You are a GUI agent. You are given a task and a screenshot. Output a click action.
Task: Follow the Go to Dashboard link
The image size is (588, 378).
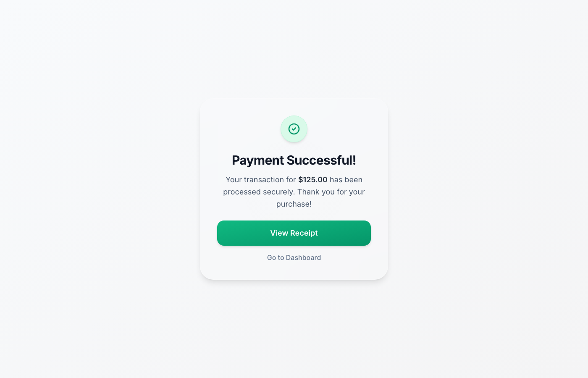coord(294,257)
